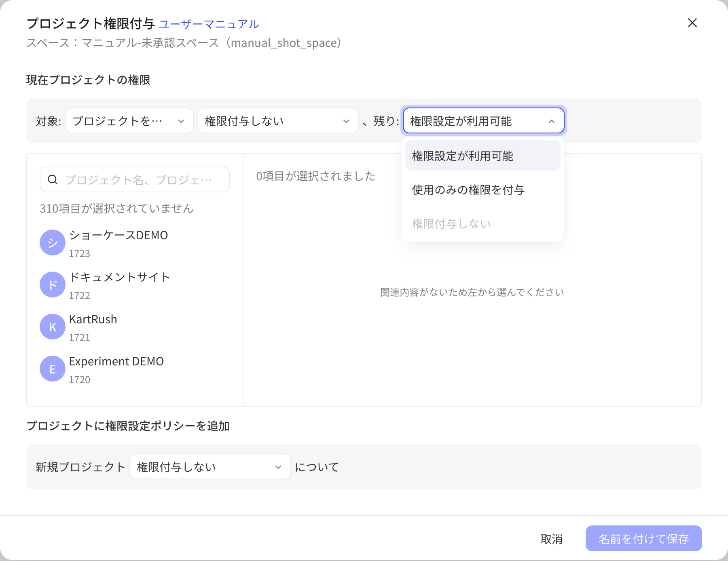
Task: Select the KartRush project avatar
Action: (53, 327)
